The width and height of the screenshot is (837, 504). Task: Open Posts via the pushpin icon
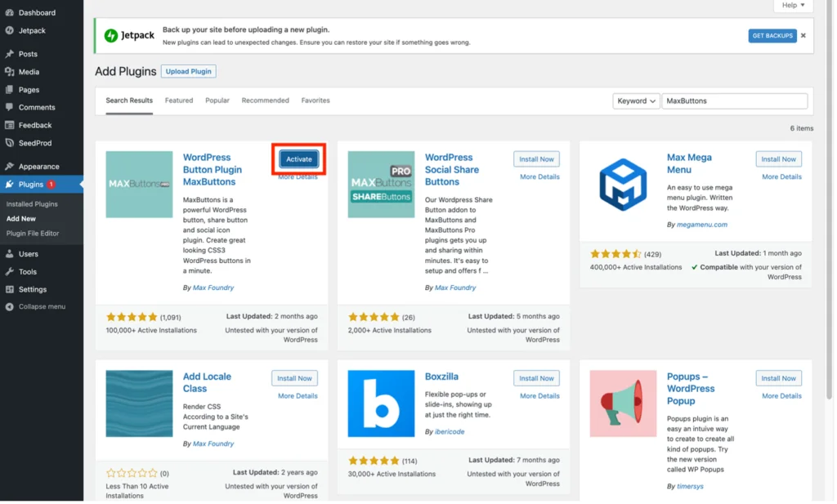pos(10,54)
